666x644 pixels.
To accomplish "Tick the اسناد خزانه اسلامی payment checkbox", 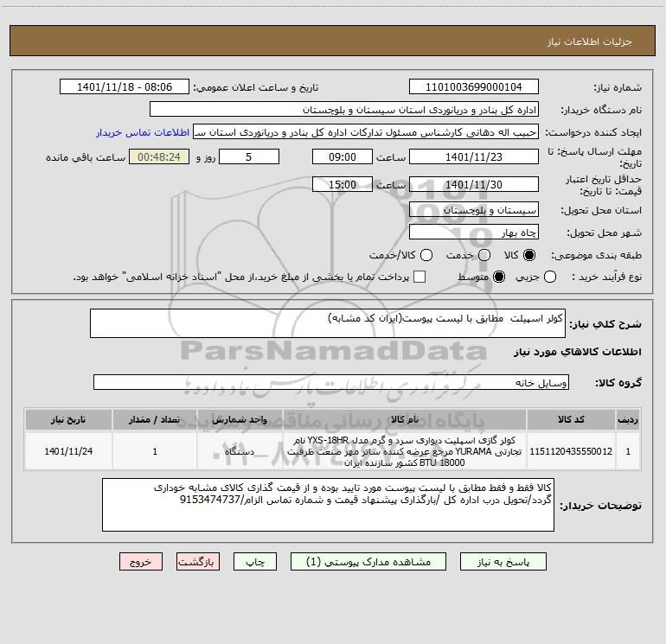I will point(419,277).
